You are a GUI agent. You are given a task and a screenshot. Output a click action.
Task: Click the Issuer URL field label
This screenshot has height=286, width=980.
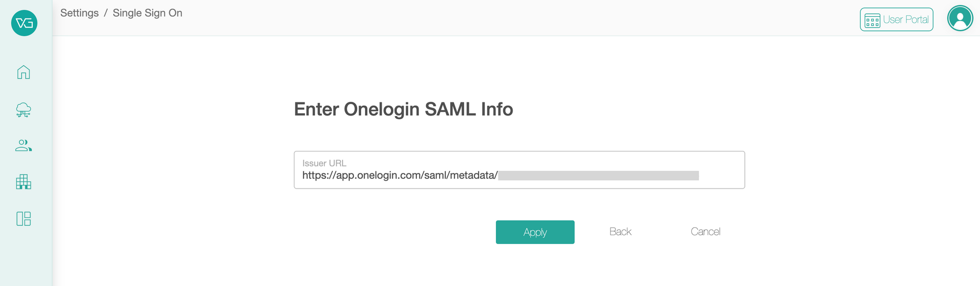click(324, 163)
